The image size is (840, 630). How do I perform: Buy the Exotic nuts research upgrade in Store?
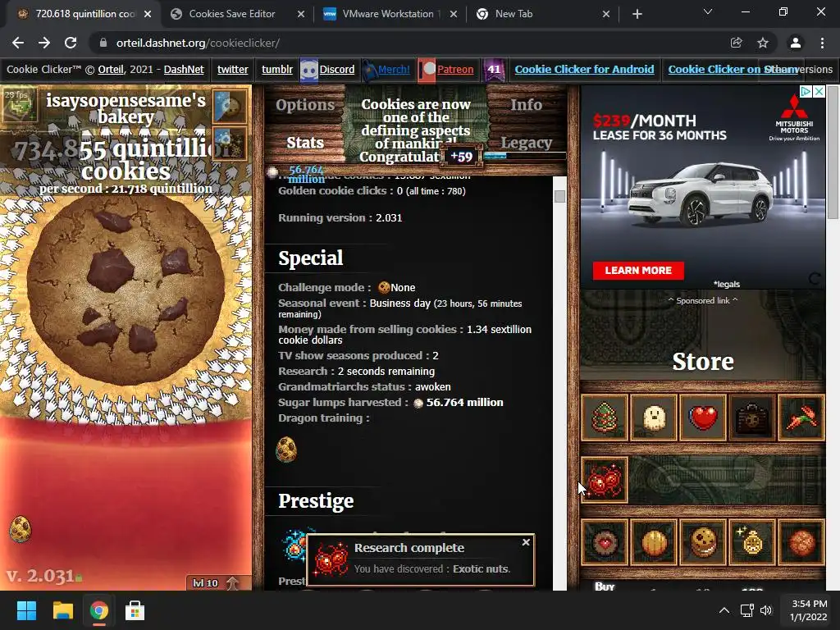click(x=605, y=480)
